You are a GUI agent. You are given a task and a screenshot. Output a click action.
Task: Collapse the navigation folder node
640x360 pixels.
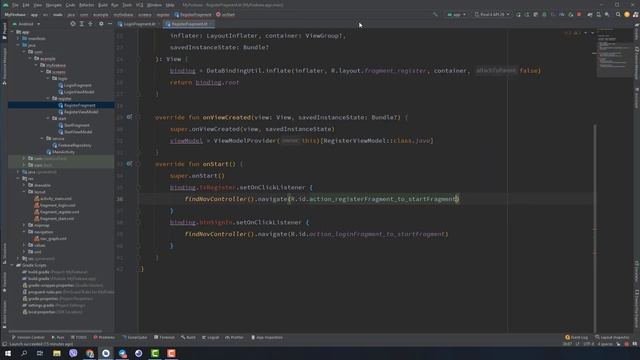click(24, 232)
